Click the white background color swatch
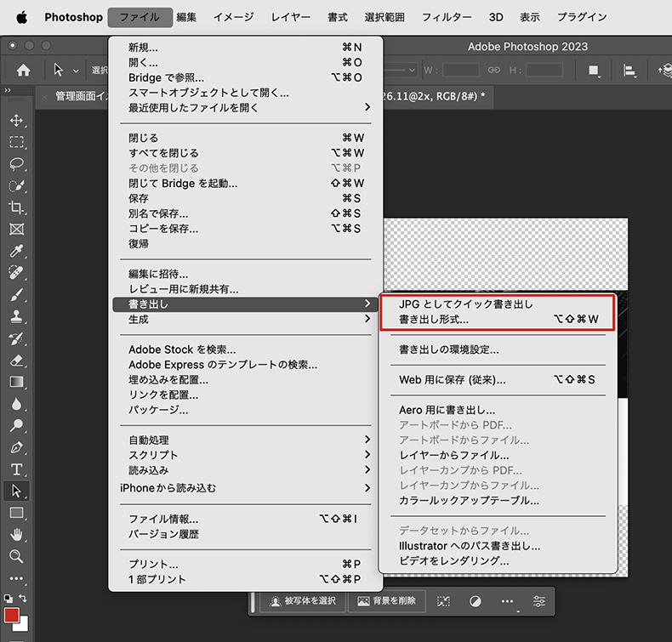672x642 pixels. [x=22, y=625]
